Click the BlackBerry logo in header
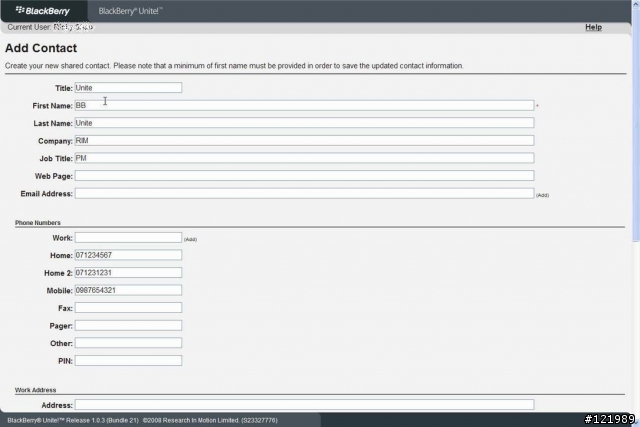Screen dimensions: 640x427 [42, 11]
